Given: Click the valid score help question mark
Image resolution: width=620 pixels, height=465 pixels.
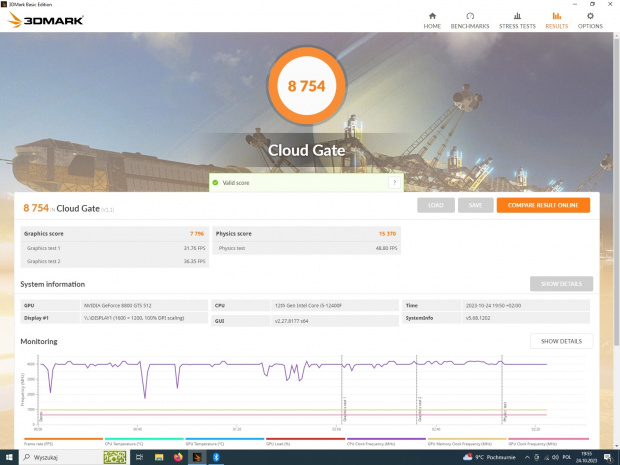Looking at the screenshot, I should click(394, 183).
